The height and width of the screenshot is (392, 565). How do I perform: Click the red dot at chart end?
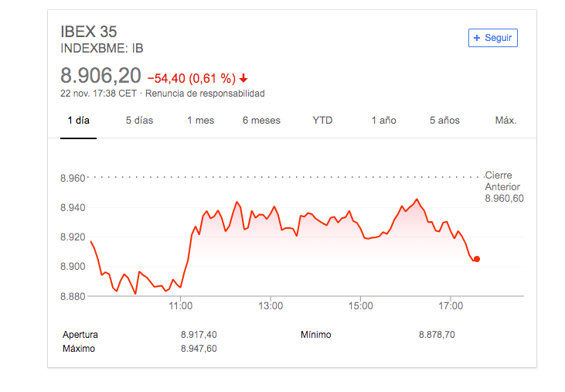477,259
